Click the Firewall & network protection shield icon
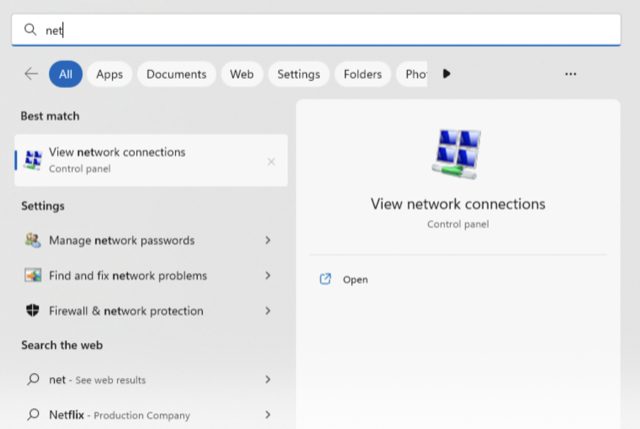640x429 pixels. (x=33, y=311)
